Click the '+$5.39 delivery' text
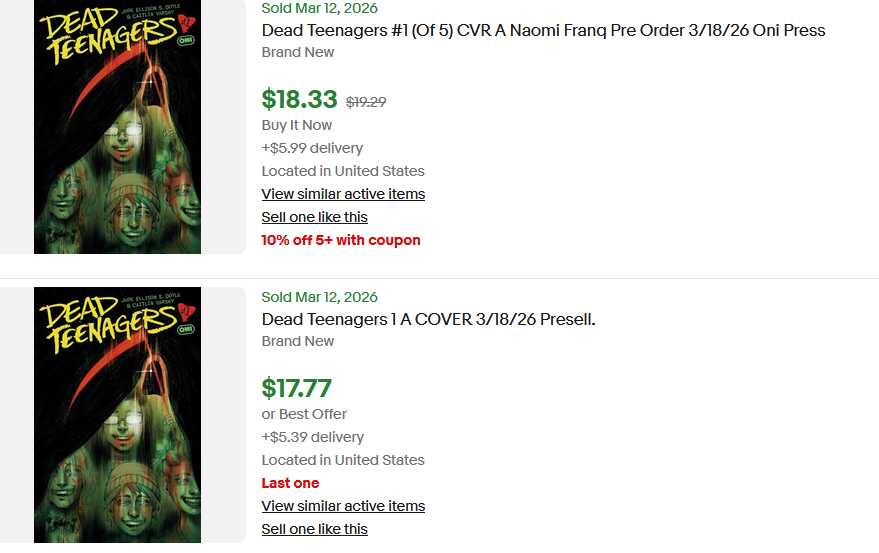Viewport: 879px width, 553px height. 312,437
